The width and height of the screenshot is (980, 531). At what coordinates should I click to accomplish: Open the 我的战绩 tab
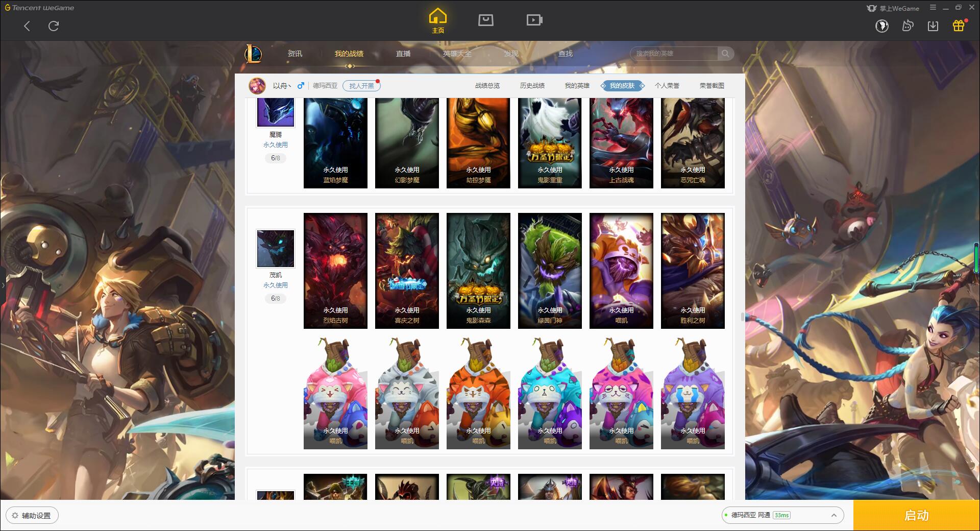click(x=349, y=54)
